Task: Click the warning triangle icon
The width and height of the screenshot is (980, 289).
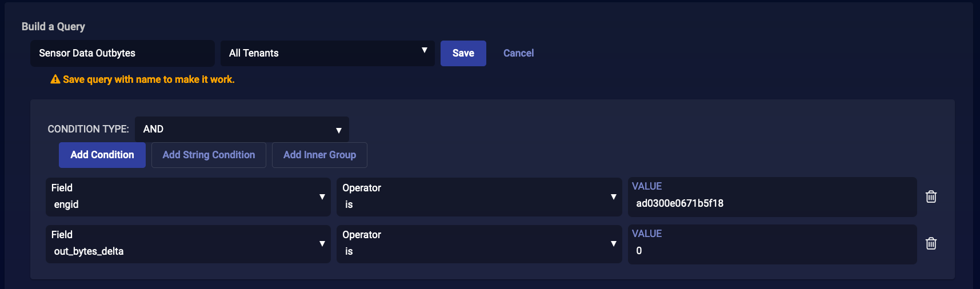Action: 55,79
